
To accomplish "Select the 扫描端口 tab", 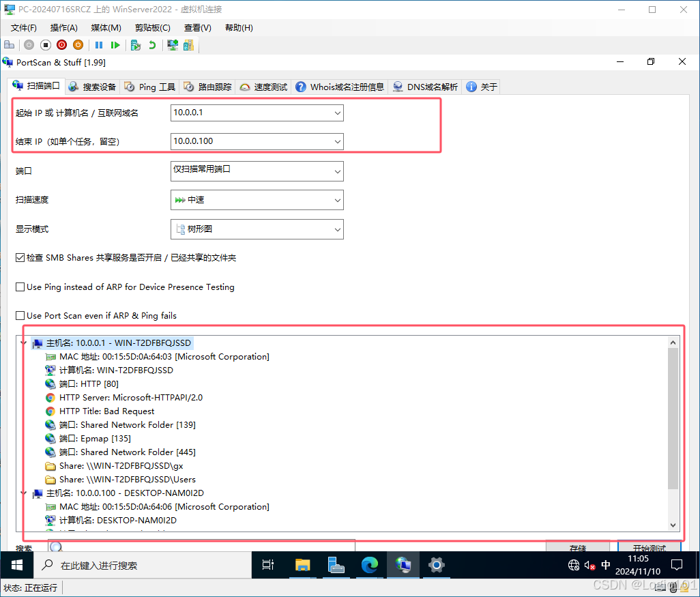I will pyautogui.click(x=37, y=86).
